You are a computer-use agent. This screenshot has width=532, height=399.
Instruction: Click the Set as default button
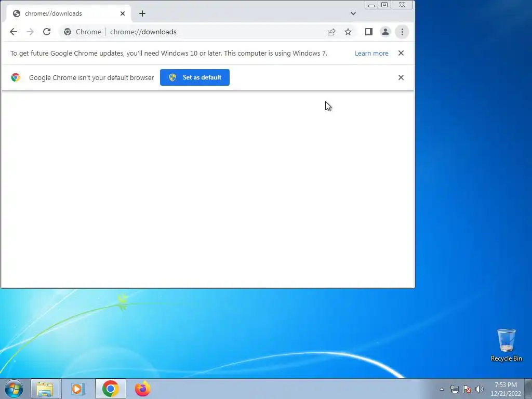pos(195,77)
